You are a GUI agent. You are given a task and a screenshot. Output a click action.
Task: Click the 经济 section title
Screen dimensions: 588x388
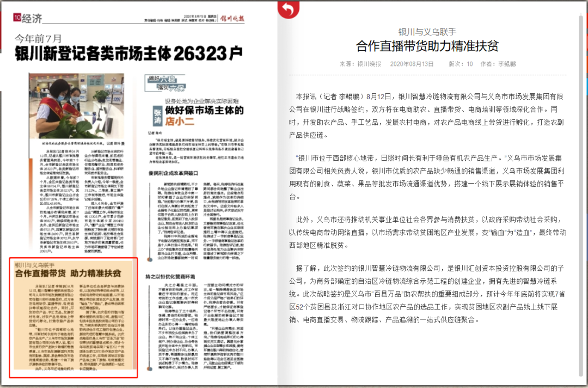(x=32, y=19)
